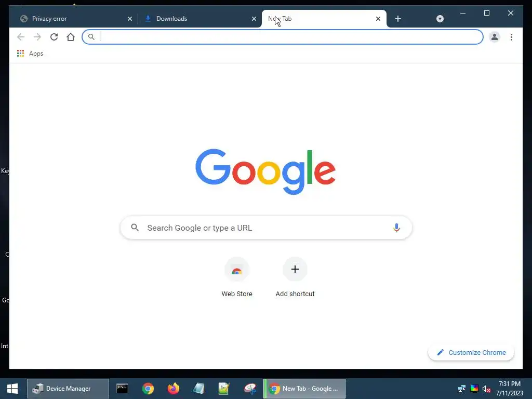
Task: Maximize the Chrome window
Action: (486, 13)
